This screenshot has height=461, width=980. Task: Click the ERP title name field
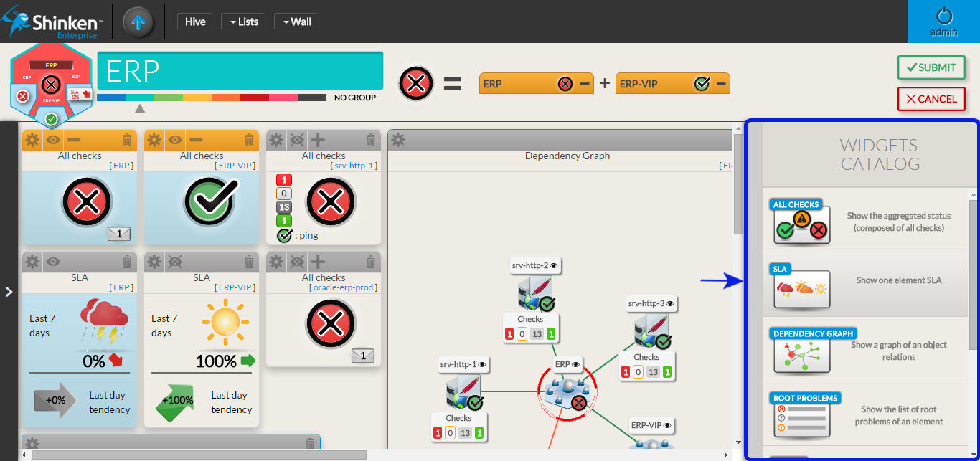240,71
